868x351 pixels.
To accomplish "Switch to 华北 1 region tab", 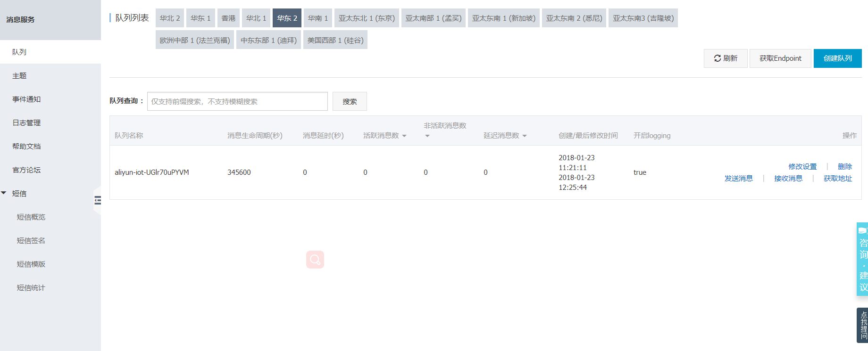I will 256,18.
